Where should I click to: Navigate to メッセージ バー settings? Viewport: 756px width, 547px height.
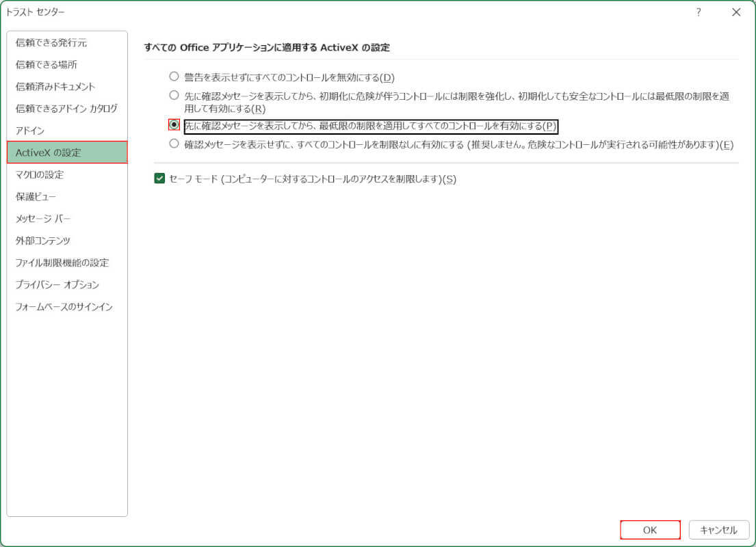[x=43, y=219]
